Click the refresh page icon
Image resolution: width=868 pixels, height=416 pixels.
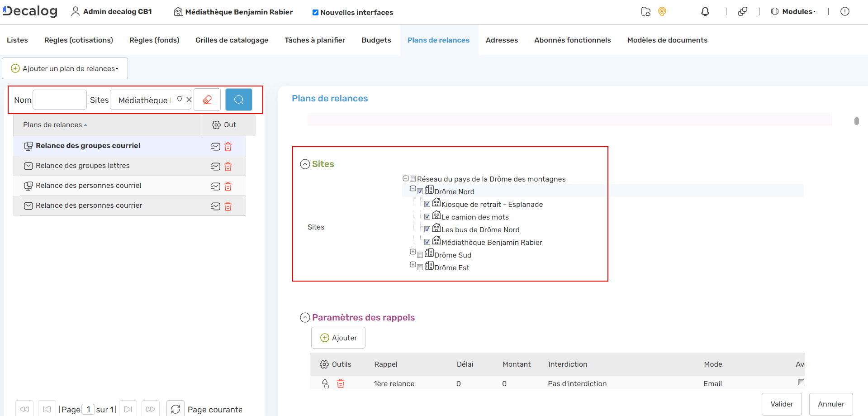(x=175, y=409)
